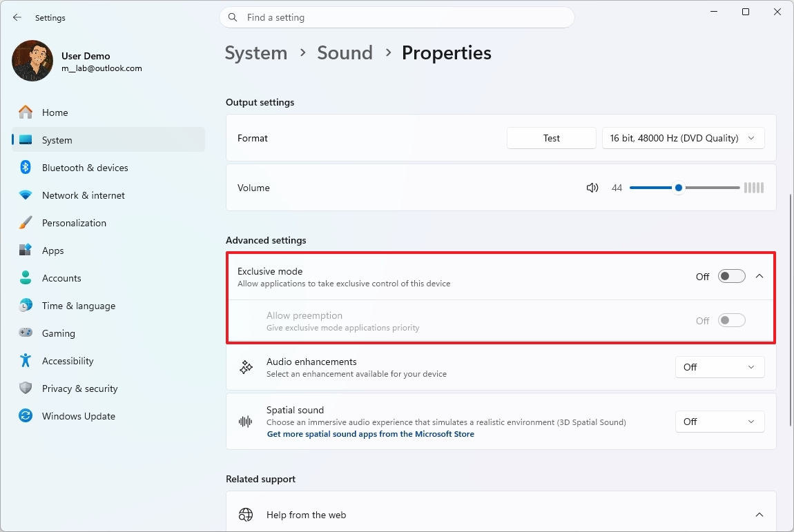The height and width of the screenshot is (532, 794).
Task: Enable the Exclusive mode toggle
Action: [x=731, y=275]
